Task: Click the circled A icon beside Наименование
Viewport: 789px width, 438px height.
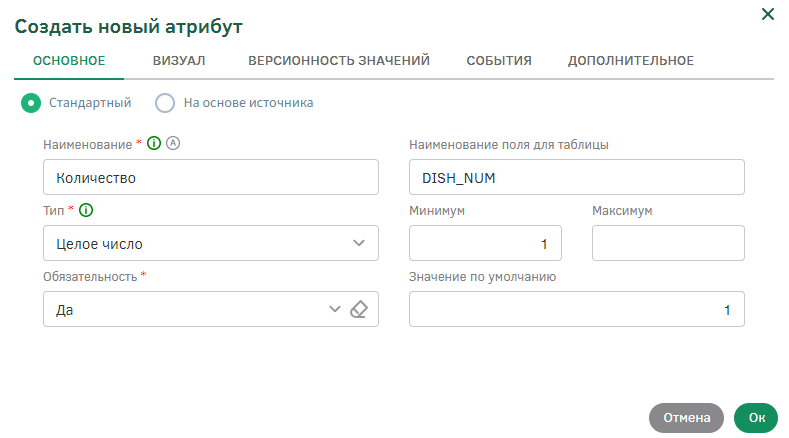Action: [172, 144]
